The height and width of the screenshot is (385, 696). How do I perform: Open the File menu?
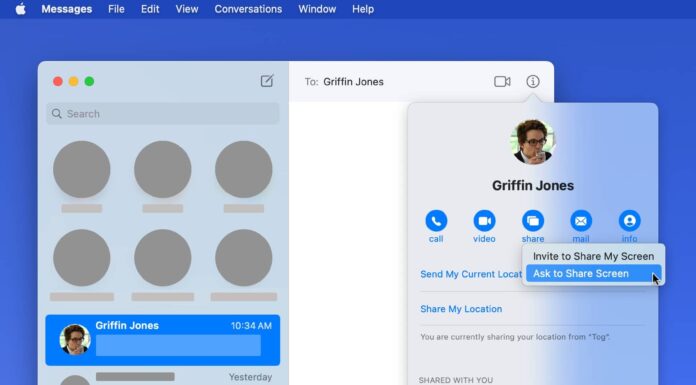tap(116, 9)
